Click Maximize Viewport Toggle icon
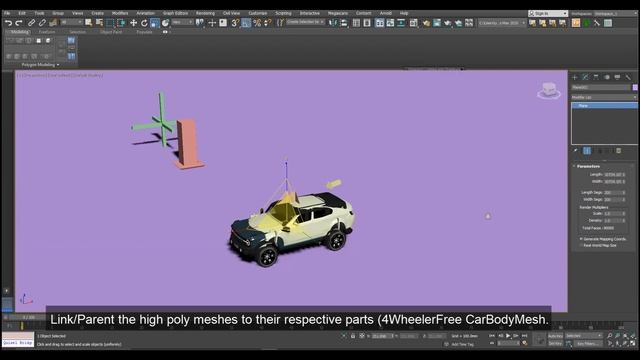 click(x=633, y=343)
